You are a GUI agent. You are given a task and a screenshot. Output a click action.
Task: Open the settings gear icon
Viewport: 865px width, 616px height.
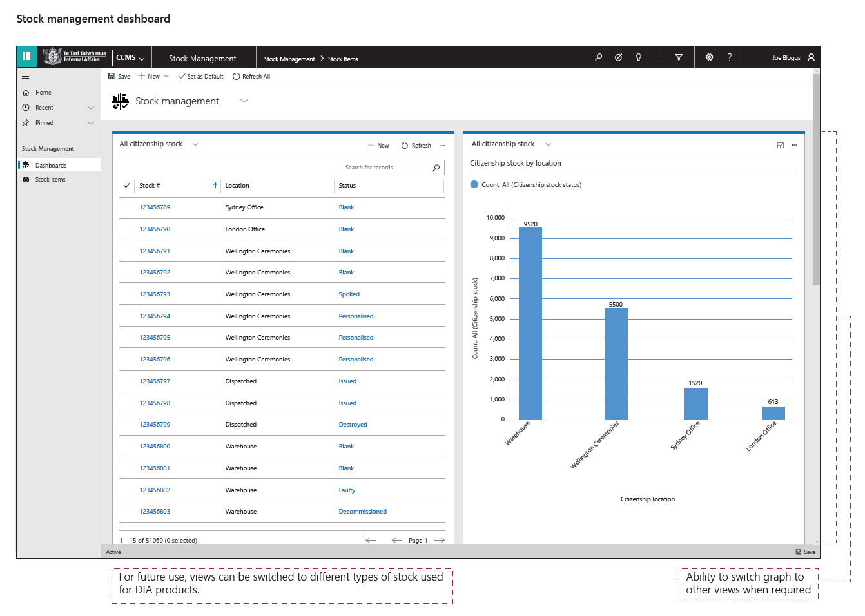point(709,57)
